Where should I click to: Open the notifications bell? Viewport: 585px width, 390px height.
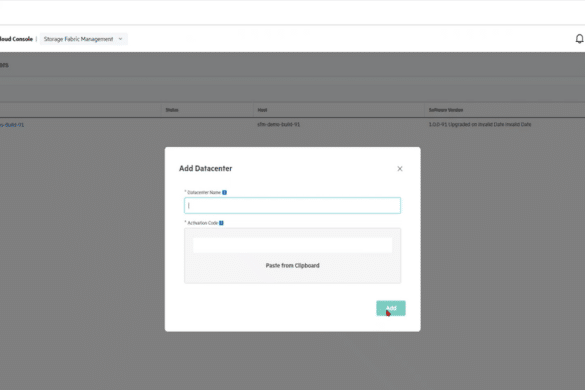[579, 39]
